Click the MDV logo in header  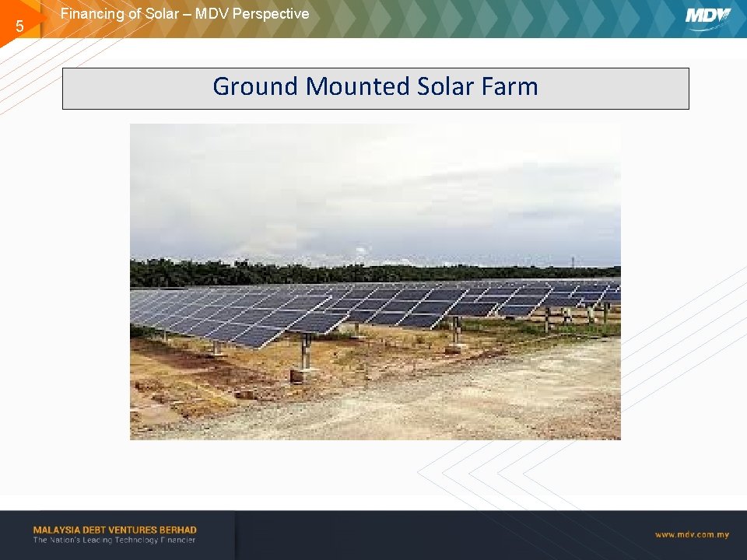pyautogui.click(x=707, y=19)
